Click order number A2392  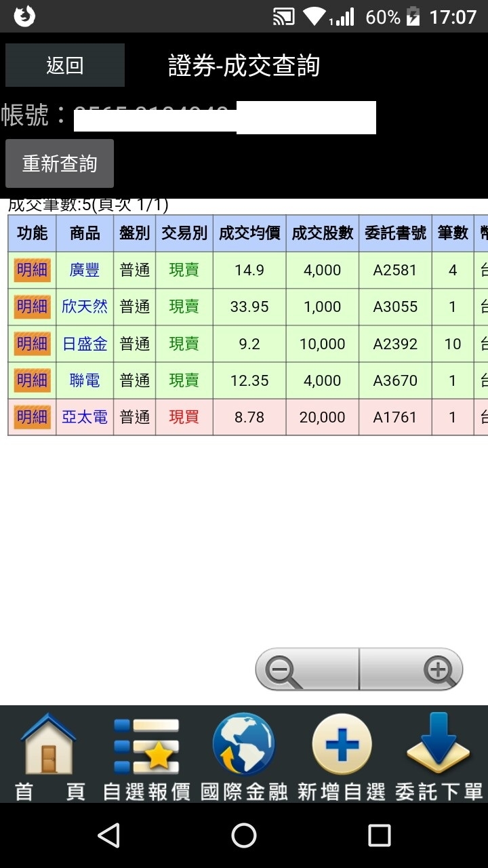coord(395,343)
